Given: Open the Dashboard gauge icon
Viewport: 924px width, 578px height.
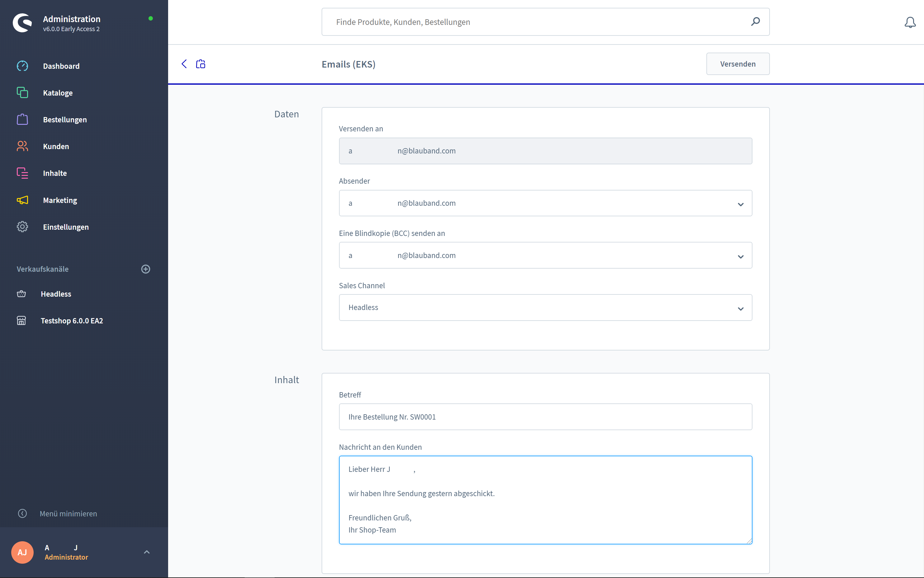Looking at the screenshot, I should [x=22, y=66].
